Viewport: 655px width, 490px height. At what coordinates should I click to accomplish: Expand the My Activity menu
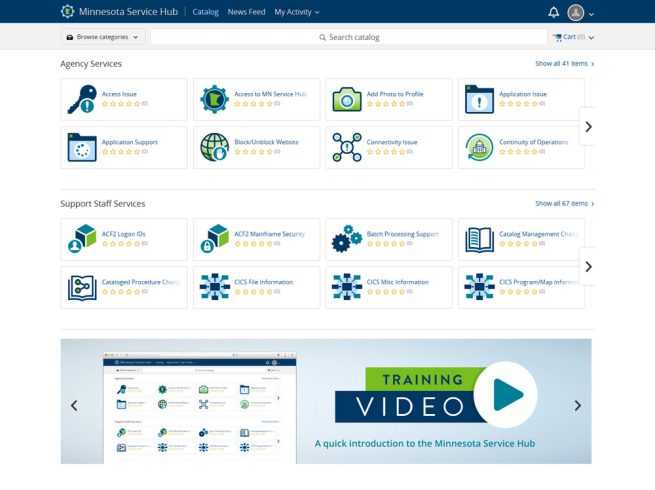click(x=297, y=12)
